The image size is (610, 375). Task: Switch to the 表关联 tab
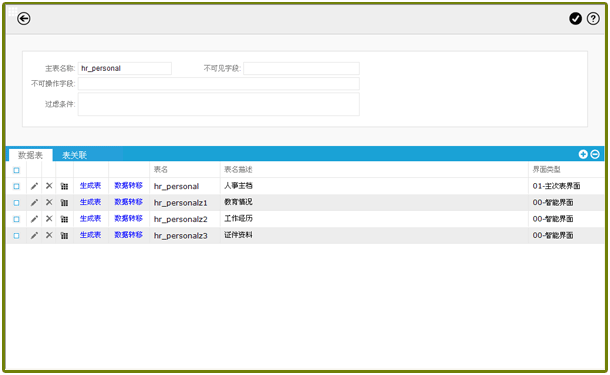coord(74,155)
